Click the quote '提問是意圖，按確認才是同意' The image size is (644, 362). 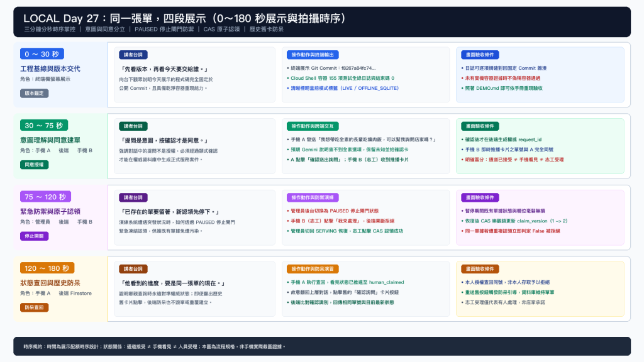(164, 140)
